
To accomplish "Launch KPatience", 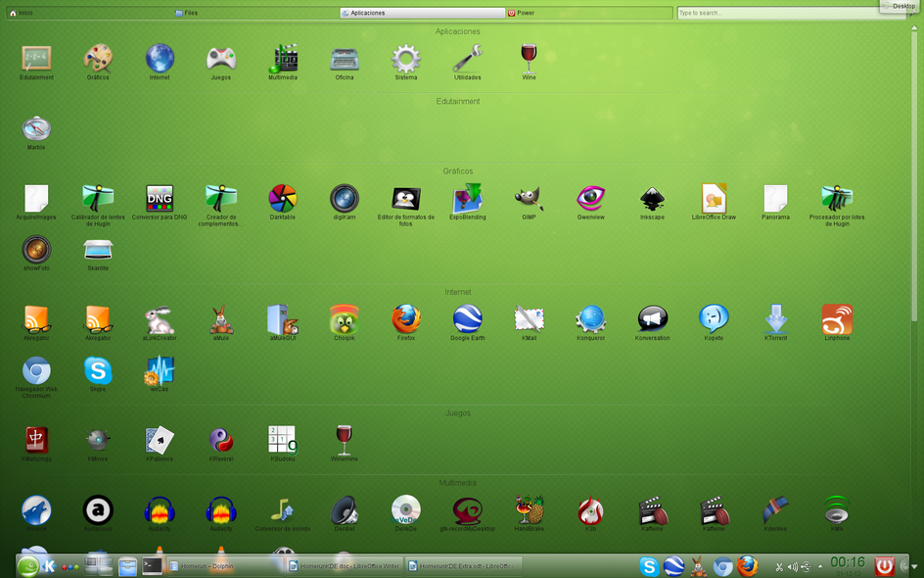I will pyautogui.click(x=160, y=444).
